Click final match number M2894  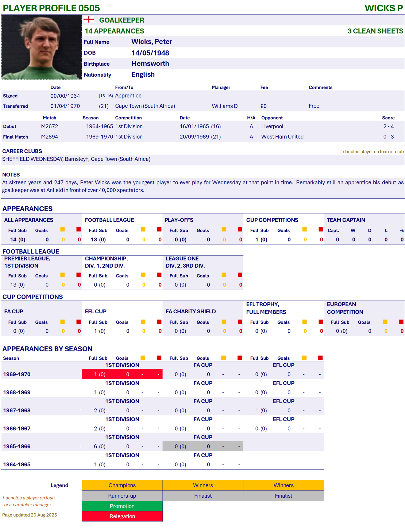click(x=49, y=137)
